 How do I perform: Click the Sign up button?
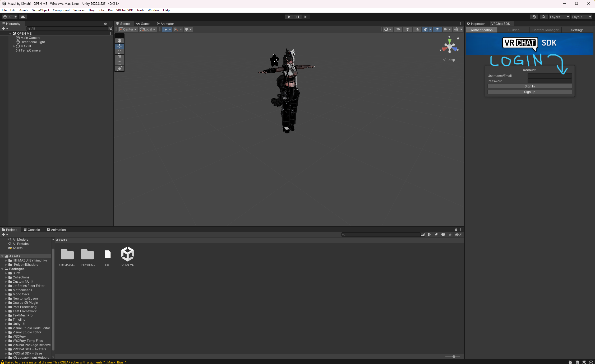[529, 92]
